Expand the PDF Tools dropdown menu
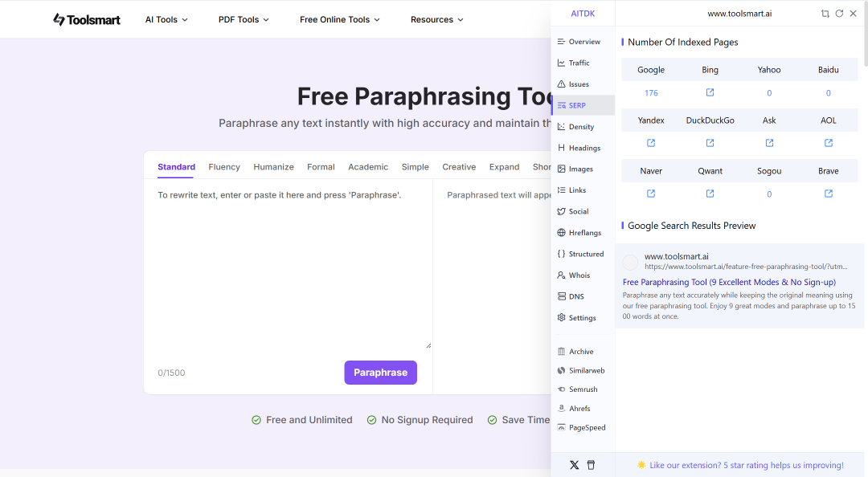Image resolution: width=868 pixels, height=477 pixels. click(x=244, y=19)
